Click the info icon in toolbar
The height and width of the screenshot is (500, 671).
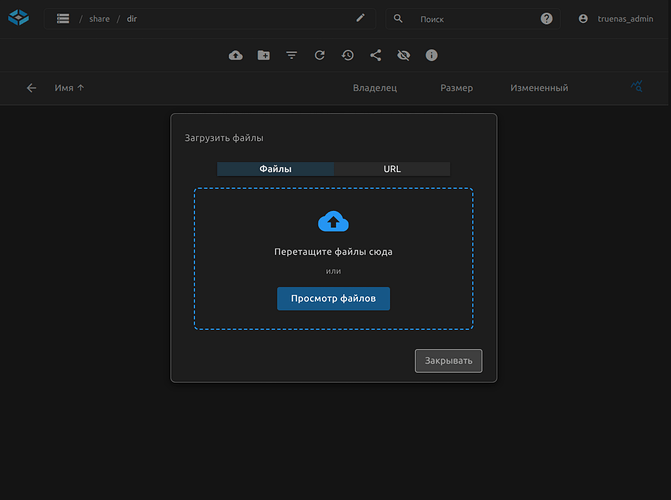[432, 55]
